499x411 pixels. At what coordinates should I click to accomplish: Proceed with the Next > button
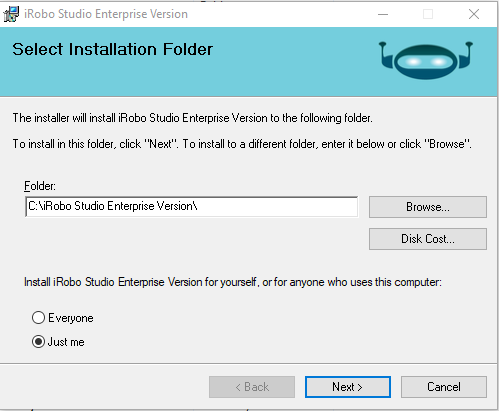click(348, 387)
